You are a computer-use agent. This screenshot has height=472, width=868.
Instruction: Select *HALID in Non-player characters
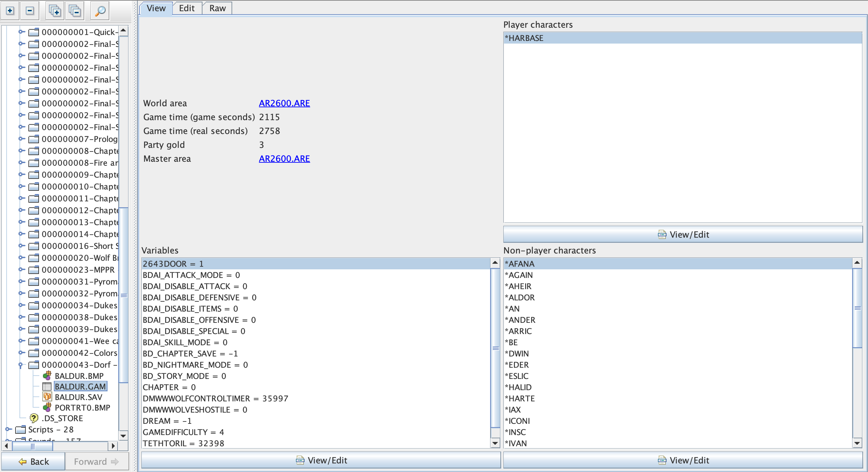(x=678, y=387)
